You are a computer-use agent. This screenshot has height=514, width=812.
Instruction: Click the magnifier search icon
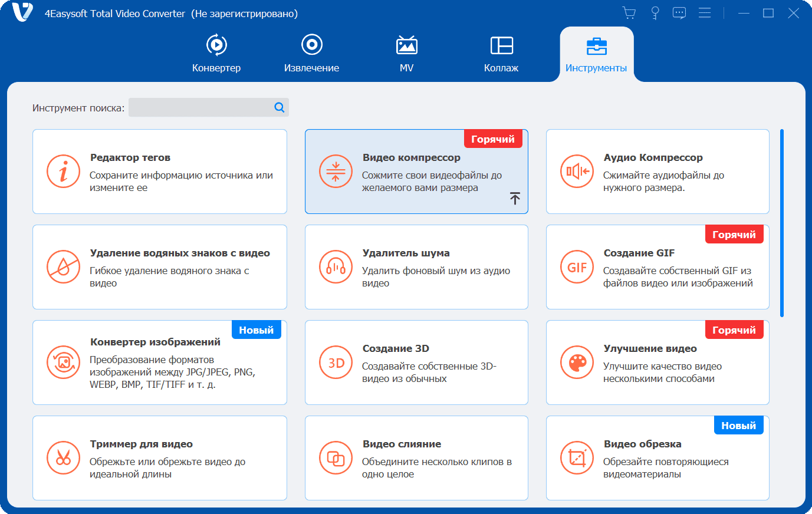[280, 107]
